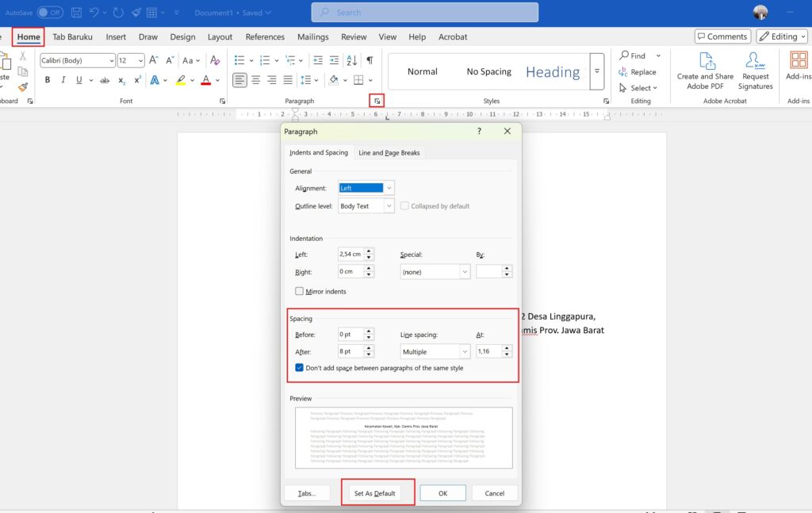Sort paragraphs alphabetically

point(351,60)
